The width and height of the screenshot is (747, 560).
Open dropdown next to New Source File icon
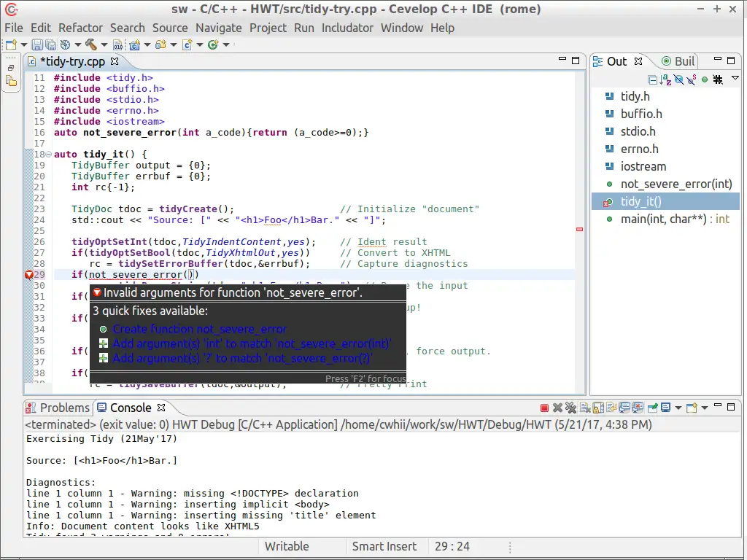point(200,44)
